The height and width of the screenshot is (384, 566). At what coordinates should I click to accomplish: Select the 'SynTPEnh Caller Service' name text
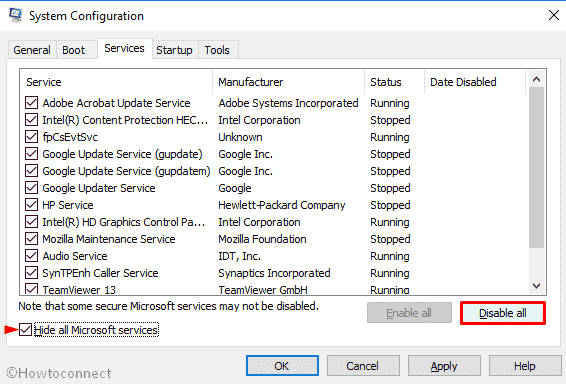(100, 273)
